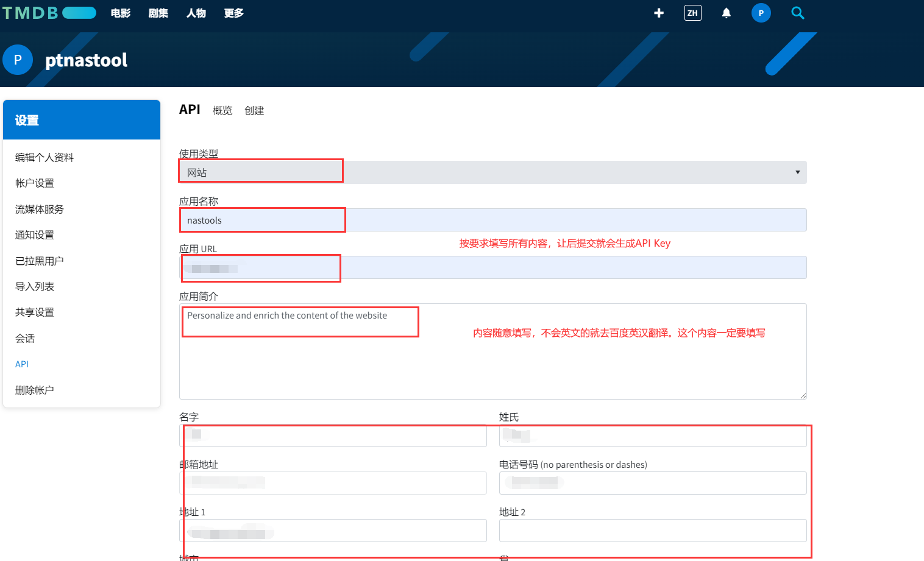The width and height of the screenshot is (924, 561).
Task: Open the ZH language selector
Action: [692, 13]
